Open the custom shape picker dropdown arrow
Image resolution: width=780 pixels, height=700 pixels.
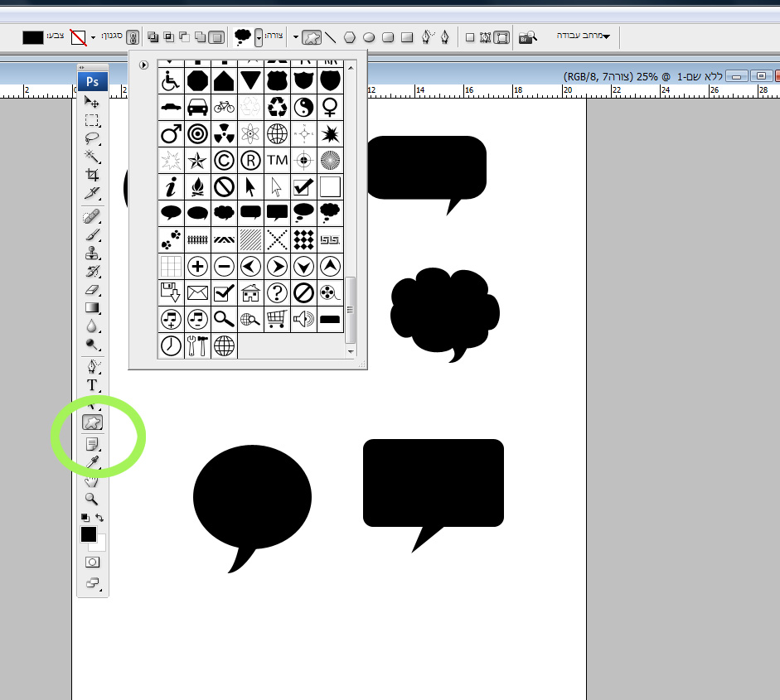259,38
